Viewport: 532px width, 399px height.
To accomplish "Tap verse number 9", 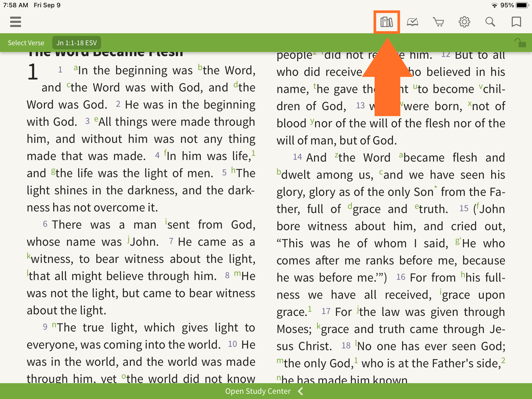I will click(45, 327).
